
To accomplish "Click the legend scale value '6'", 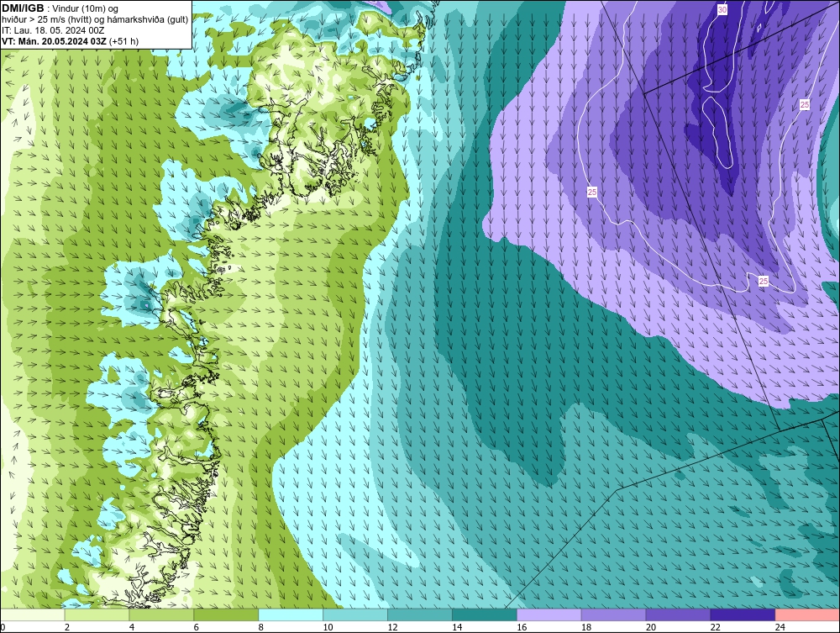I will coord(196,627).
